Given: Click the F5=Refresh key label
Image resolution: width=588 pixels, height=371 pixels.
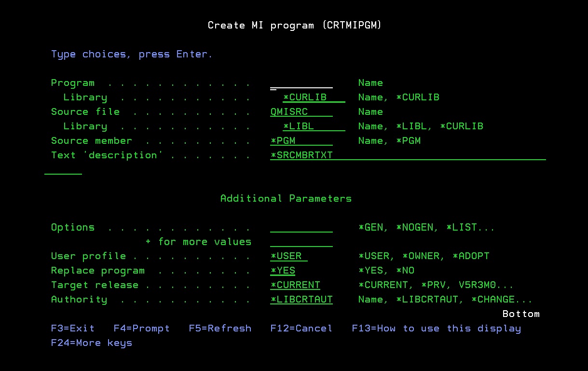Looking at the screenshot, I should [220, 329].
